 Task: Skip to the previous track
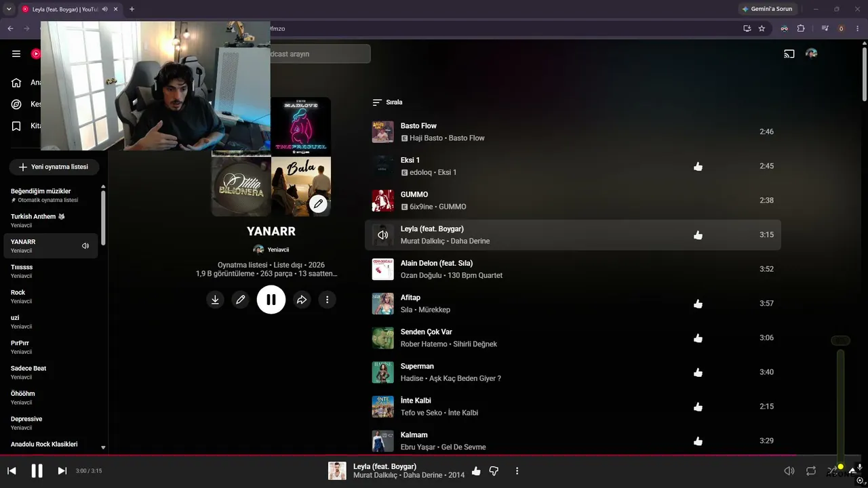[12, 471]
